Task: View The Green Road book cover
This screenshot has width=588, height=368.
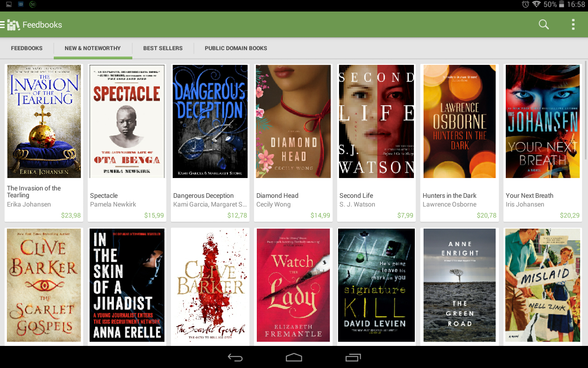Action: click(460, 285)
